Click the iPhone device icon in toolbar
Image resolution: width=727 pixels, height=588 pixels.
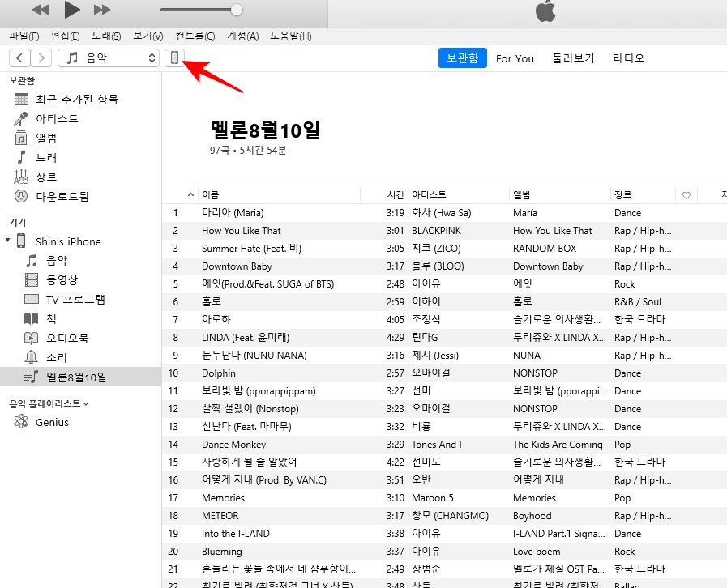pos(175,58)
